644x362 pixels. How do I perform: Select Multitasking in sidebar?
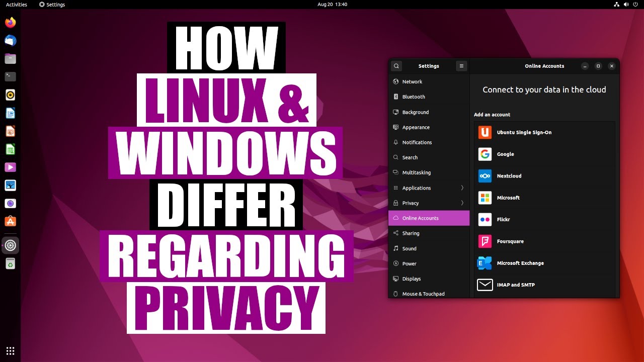click(429, 172)
